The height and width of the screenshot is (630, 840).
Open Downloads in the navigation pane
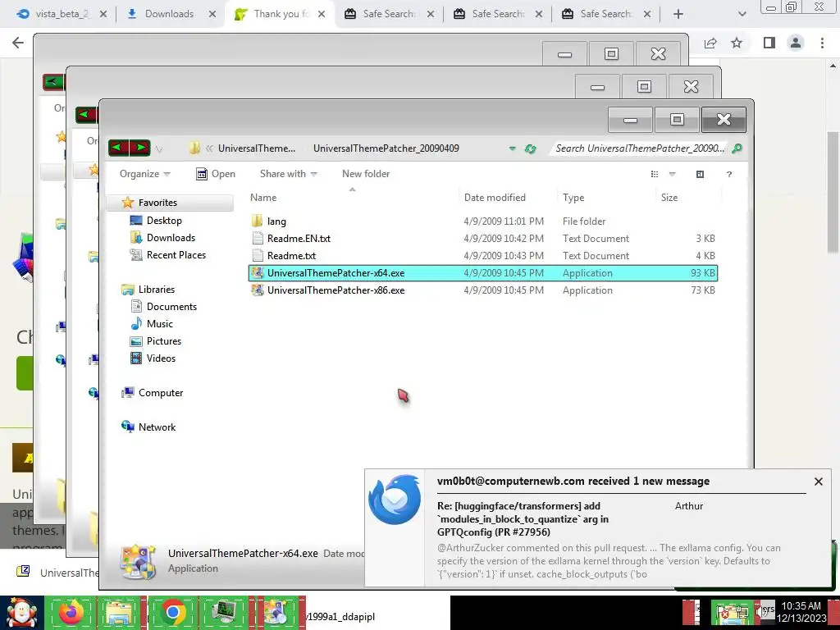171,237
